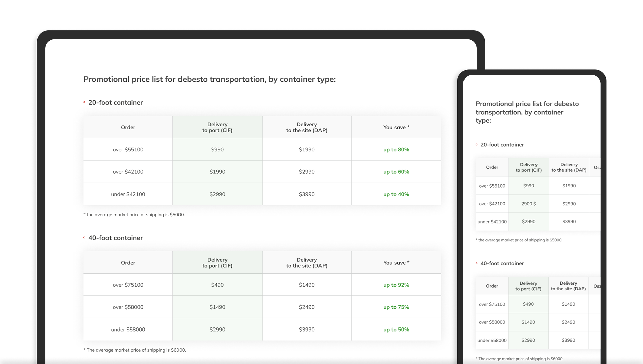Click Delivery to the site (DAP) header, tablet 40-foot table
Viewport: 643px width, 364px height.
pos(307,263)
